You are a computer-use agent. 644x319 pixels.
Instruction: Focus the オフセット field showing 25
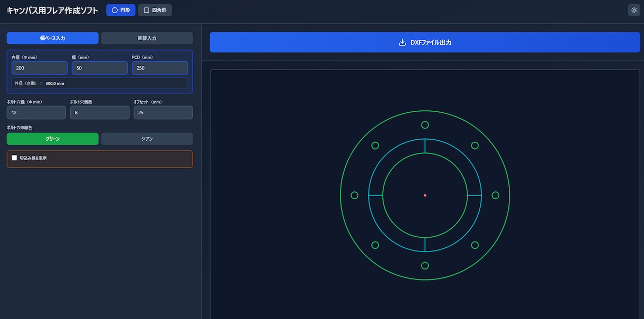point(163,112)
